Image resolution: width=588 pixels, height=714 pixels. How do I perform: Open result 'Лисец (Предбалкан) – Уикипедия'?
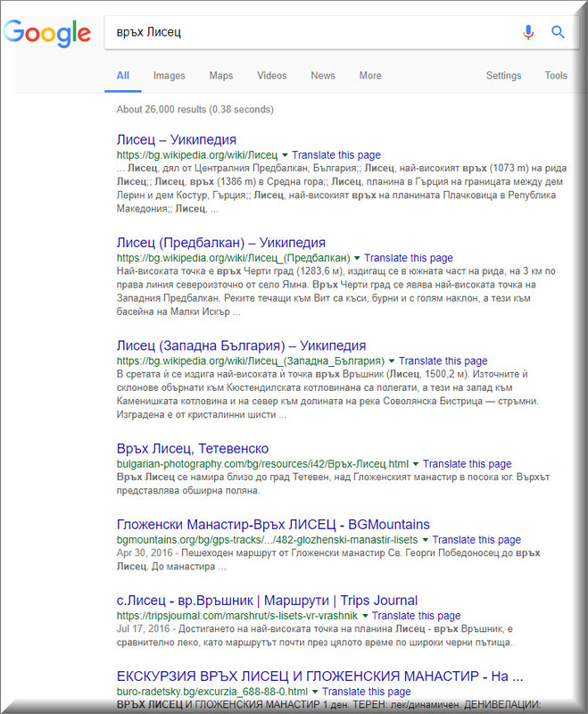(220, 243)
